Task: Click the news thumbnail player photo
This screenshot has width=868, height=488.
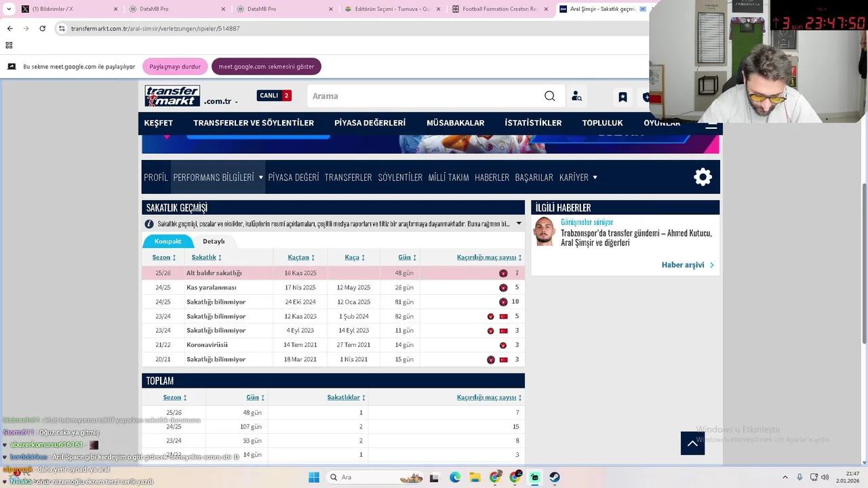Action: click(x=544, y=232)
